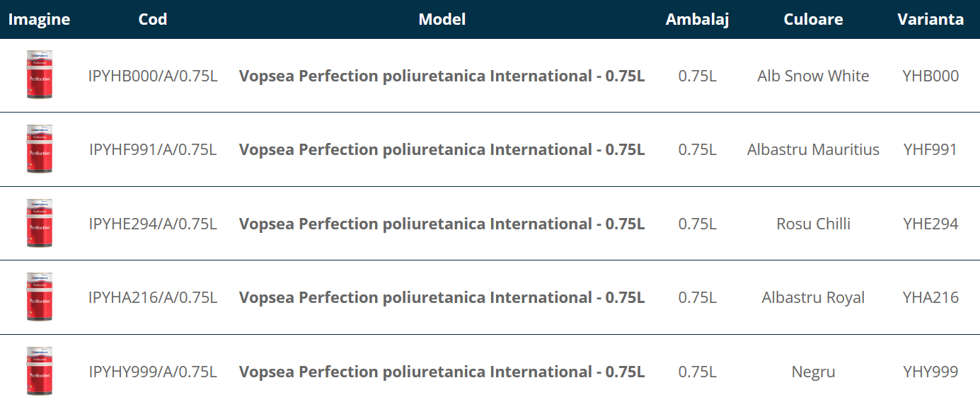Open the Perfection product link in Rosu Chilli row

[442, 224]
